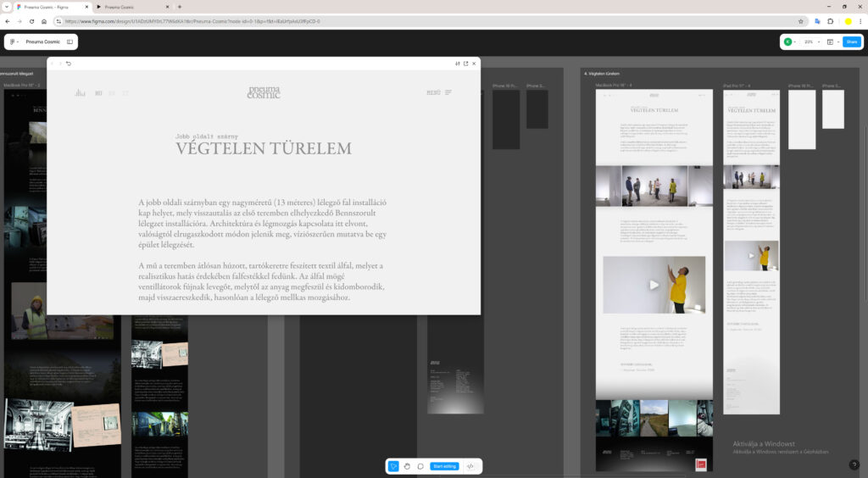Open the Figma help question mark
The image size is (868, 478).
[x=854, y=464]
